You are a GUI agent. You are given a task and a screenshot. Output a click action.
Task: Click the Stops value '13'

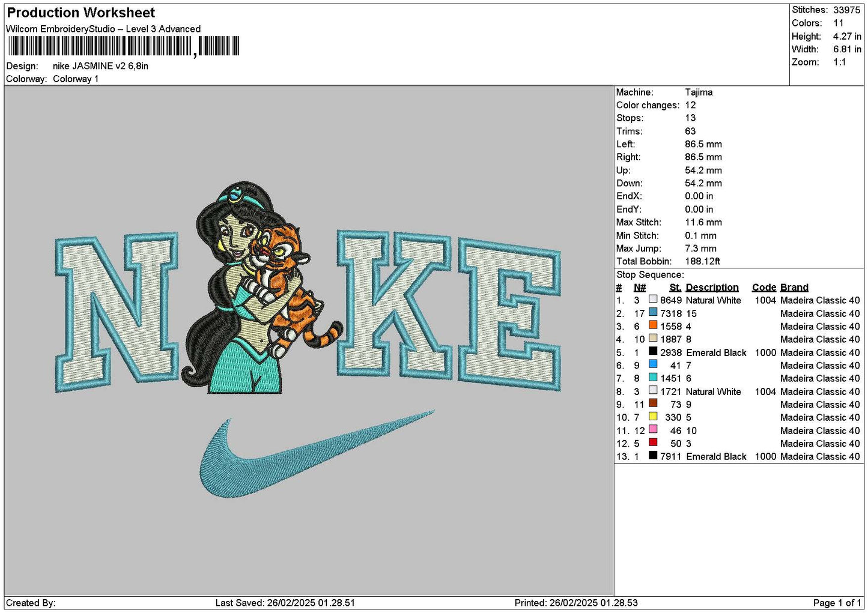(690, 118)
